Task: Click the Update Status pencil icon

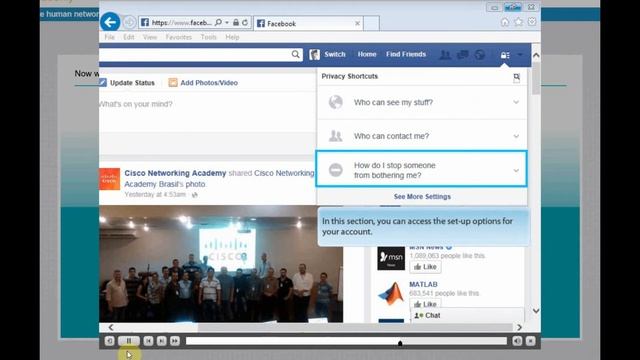Action: click(103, 82)
